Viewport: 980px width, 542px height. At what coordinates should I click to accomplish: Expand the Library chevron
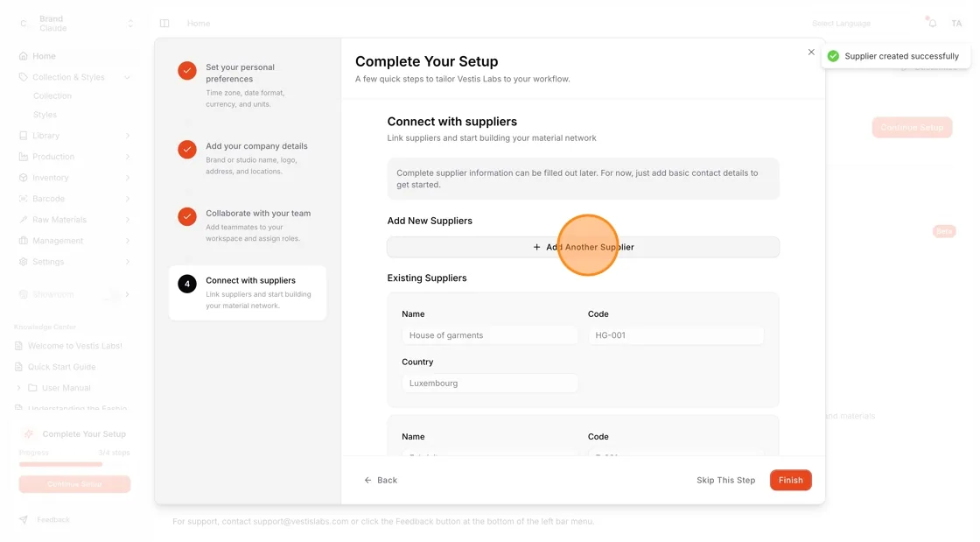click(x=127, y=136)
